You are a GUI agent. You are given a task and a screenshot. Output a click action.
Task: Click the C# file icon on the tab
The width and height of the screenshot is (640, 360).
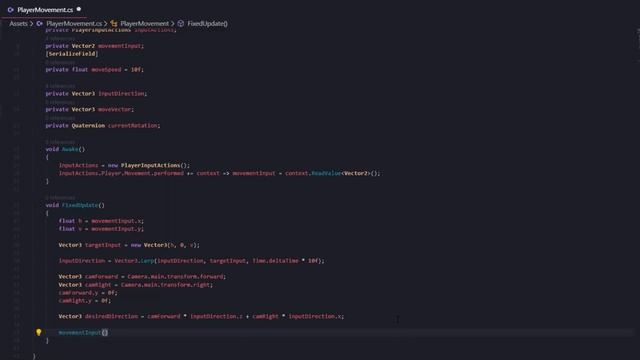[x=11, y=9]
